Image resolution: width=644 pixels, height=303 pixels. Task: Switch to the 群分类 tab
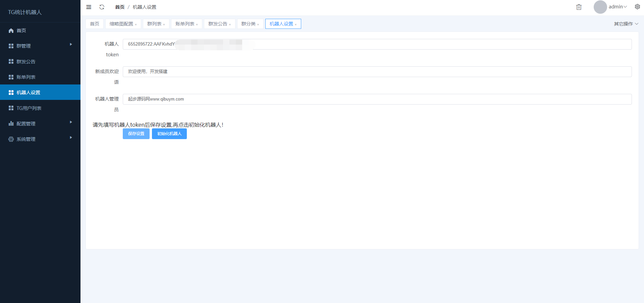(x=248, y=24)
